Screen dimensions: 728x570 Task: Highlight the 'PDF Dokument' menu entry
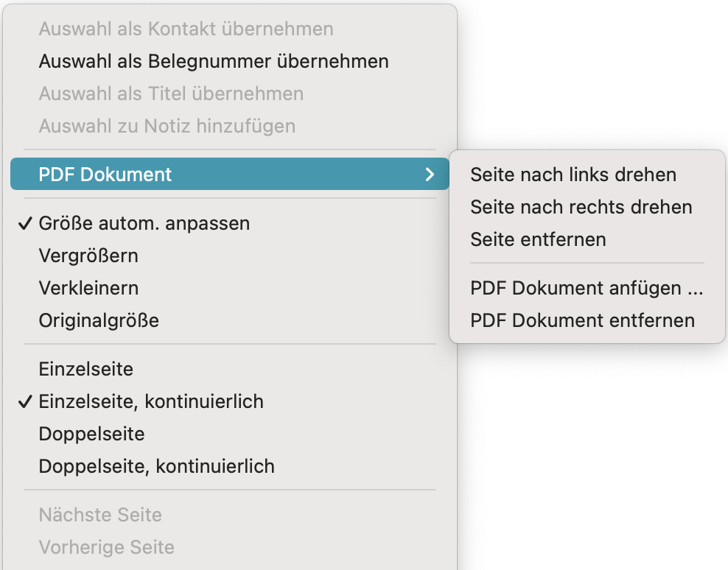tap(105, 175)
